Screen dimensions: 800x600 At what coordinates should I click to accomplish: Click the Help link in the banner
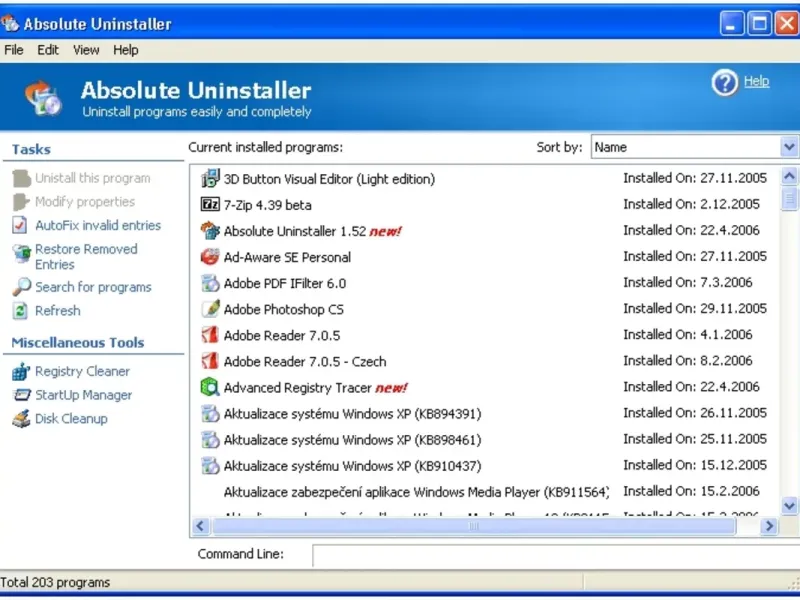coord(756,81)
